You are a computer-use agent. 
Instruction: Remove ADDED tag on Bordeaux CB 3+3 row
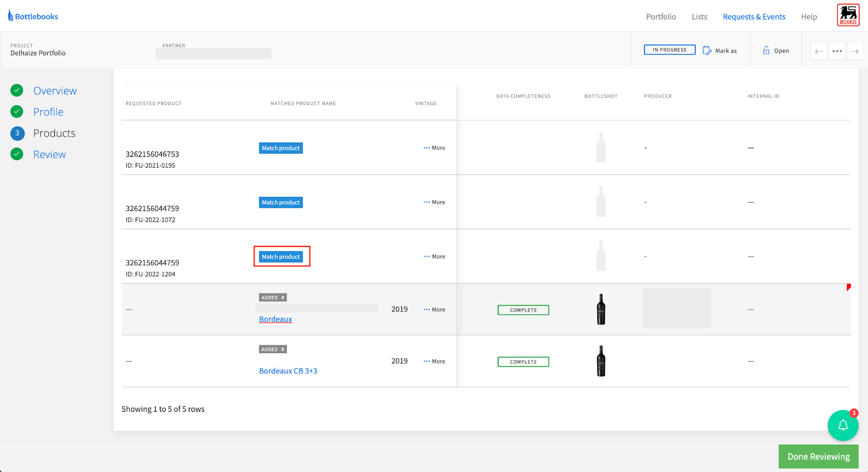283,349
